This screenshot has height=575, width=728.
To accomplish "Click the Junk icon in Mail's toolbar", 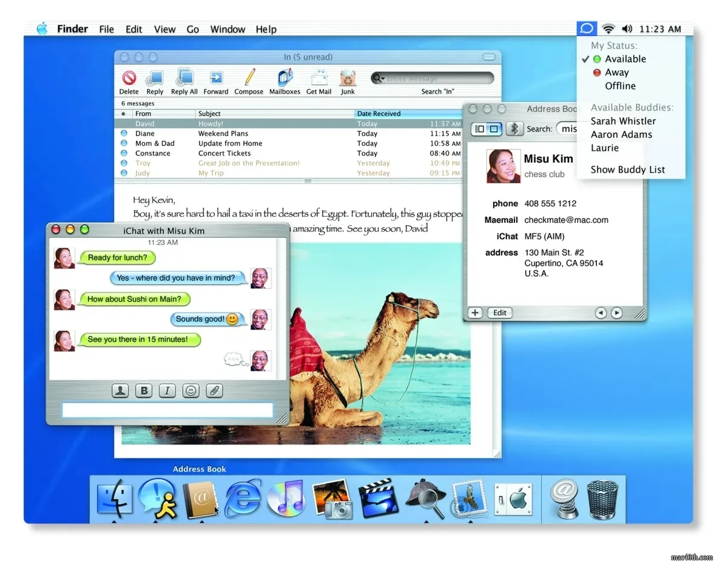I will (x=347, y=79).
